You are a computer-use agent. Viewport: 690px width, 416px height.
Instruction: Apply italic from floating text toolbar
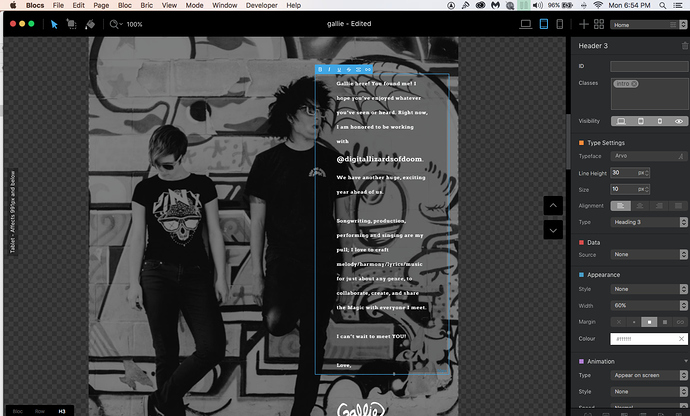pos(330,69)
